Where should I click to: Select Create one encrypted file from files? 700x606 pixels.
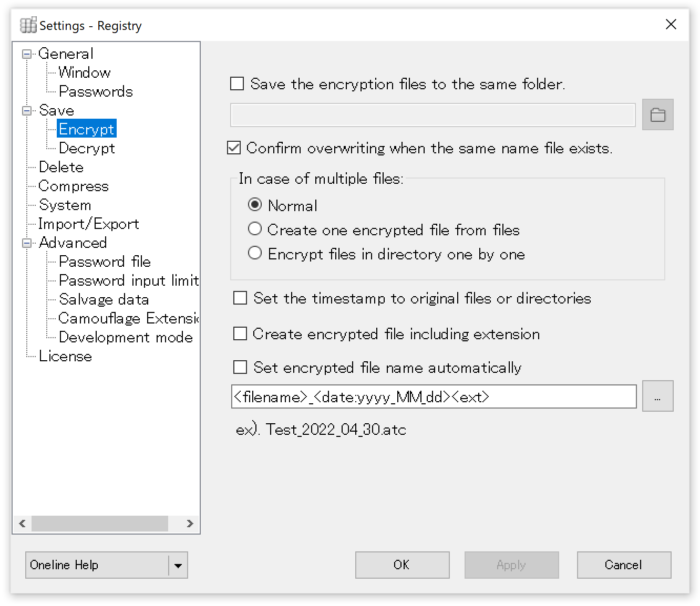pyautogui.click(x=255, y=229)
